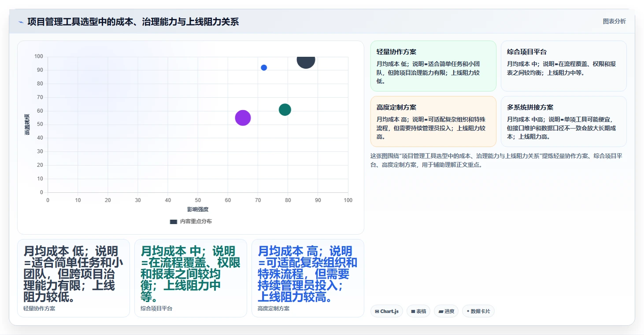Click the blue bold 月均成本 高 card text
This screenshot has height=335, width=644.
(307, 274)
